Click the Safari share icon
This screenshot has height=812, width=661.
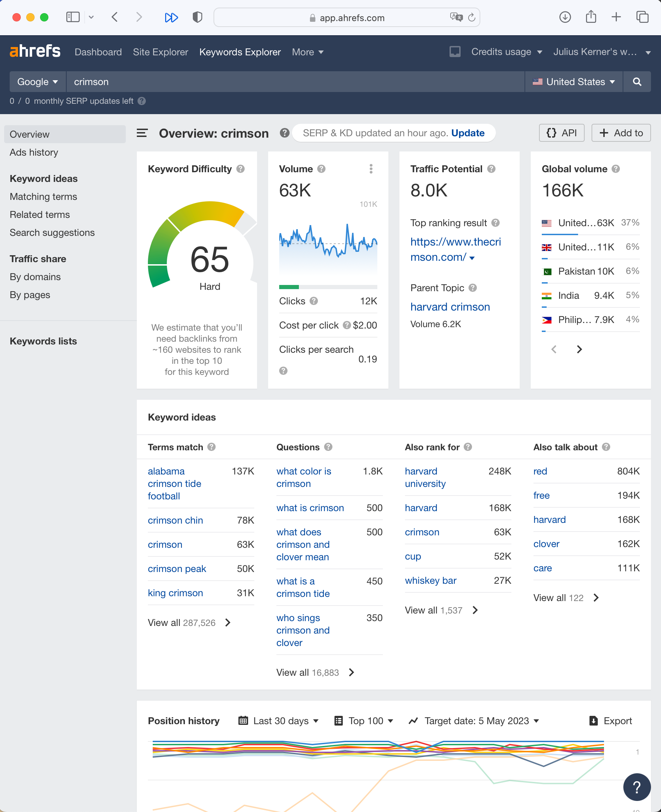(x=591, y=17)
